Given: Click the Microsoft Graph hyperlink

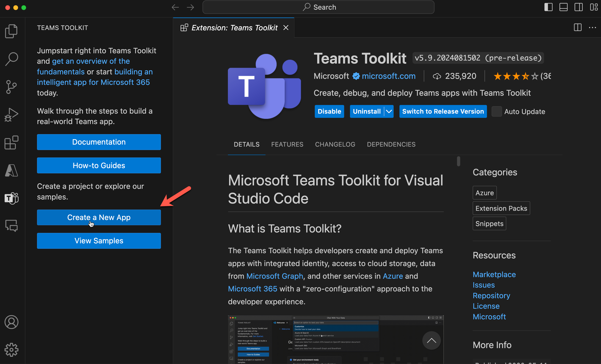Looking at the screenshot, I should 274,276.
